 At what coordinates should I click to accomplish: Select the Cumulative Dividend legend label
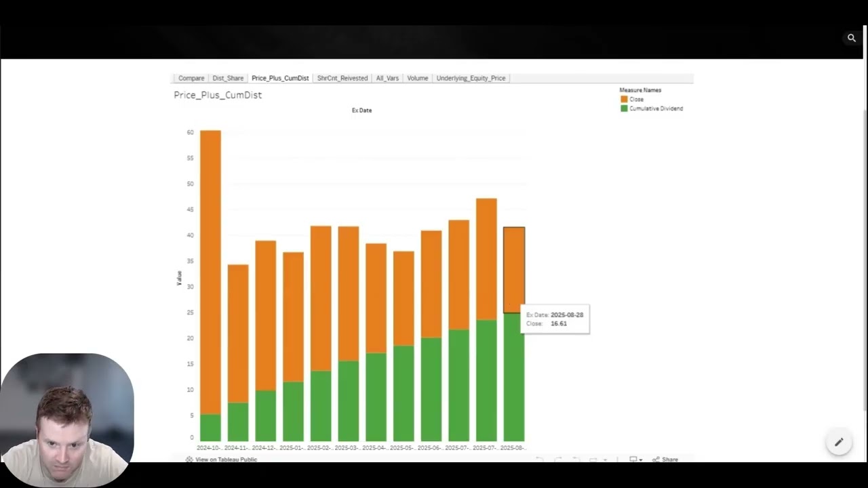click(x=656, y=108)
